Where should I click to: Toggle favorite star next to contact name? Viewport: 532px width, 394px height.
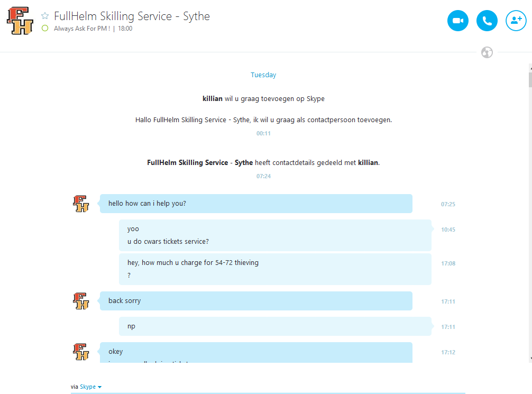(x=45, y=16)
